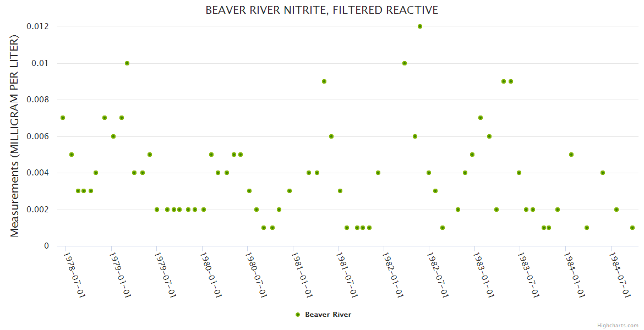Select the 0.01 data point near 1979-01-01
This screenshot has height=330, width=644.
127,63
